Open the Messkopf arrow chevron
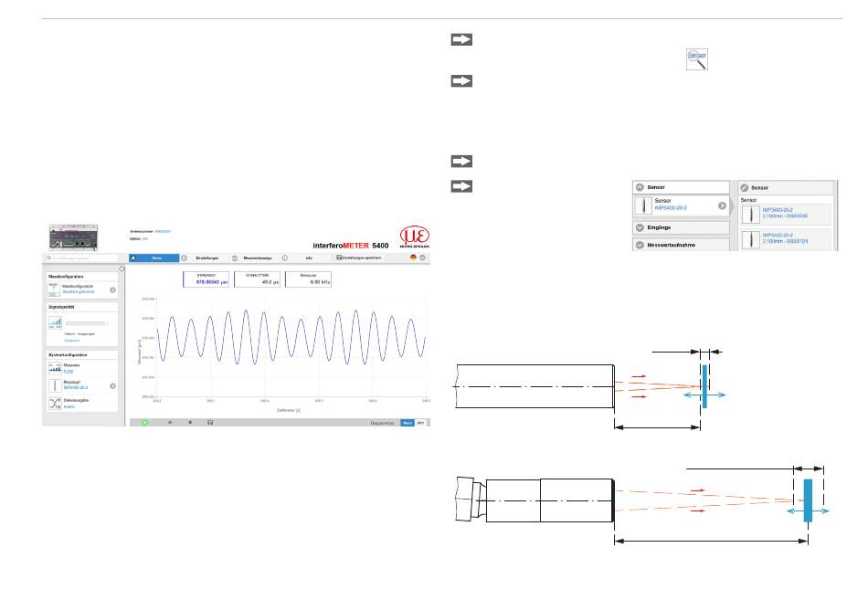Image resolution: width=868 pixels, height=600 pixels. click(x=112, y=386)
